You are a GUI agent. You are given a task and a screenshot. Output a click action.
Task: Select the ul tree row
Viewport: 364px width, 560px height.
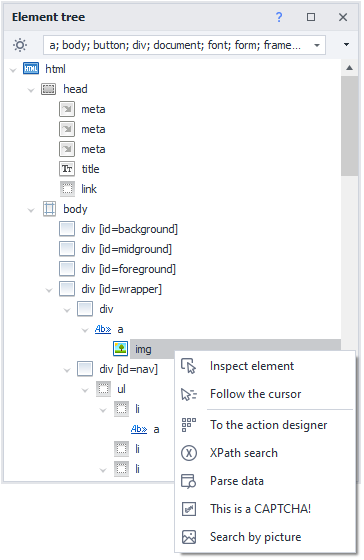tap(121, 389)
